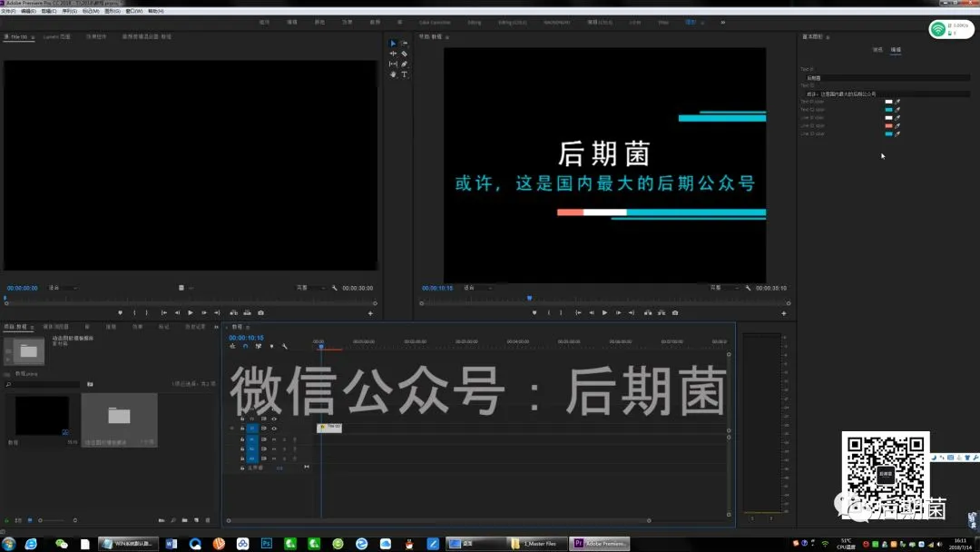The image size is (980, 552).
Task: Click Extract button in Program monitor
Action: [661, 312]
